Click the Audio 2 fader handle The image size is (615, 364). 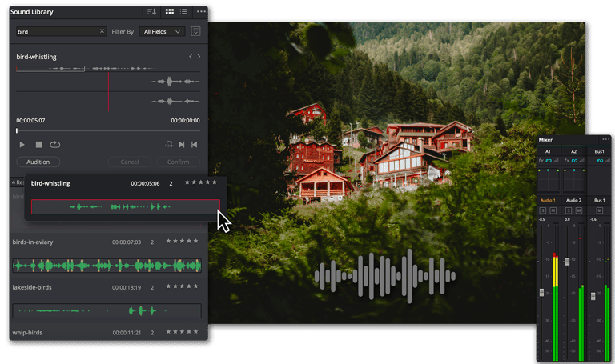click(567, 262)
